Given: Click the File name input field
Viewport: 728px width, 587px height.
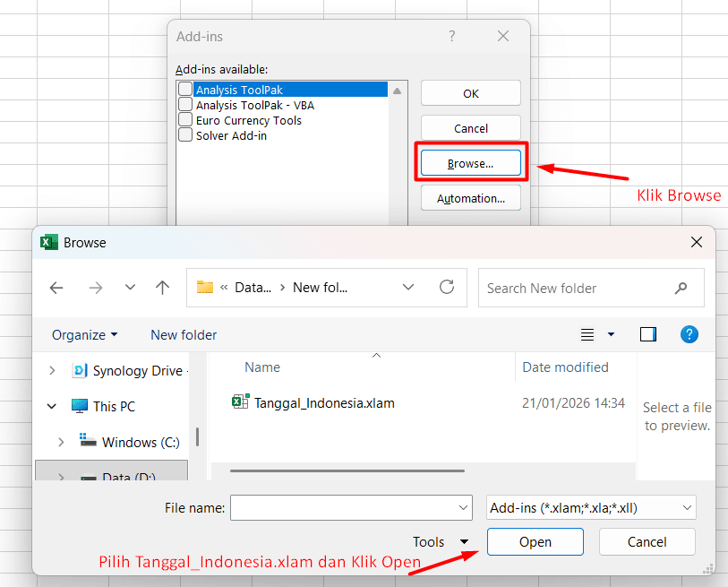Looking at the screenshot, I should [x=350, y=507].
